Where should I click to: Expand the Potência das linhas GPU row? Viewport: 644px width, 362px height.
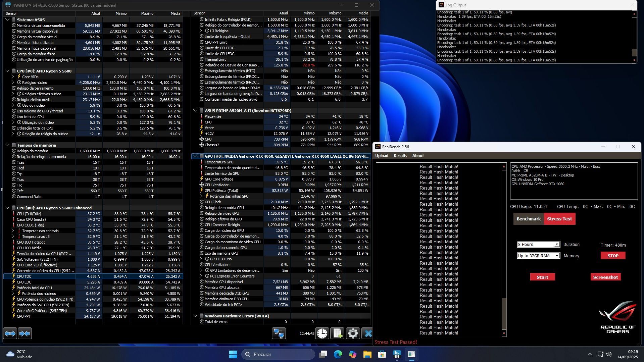tap(201, 196)
